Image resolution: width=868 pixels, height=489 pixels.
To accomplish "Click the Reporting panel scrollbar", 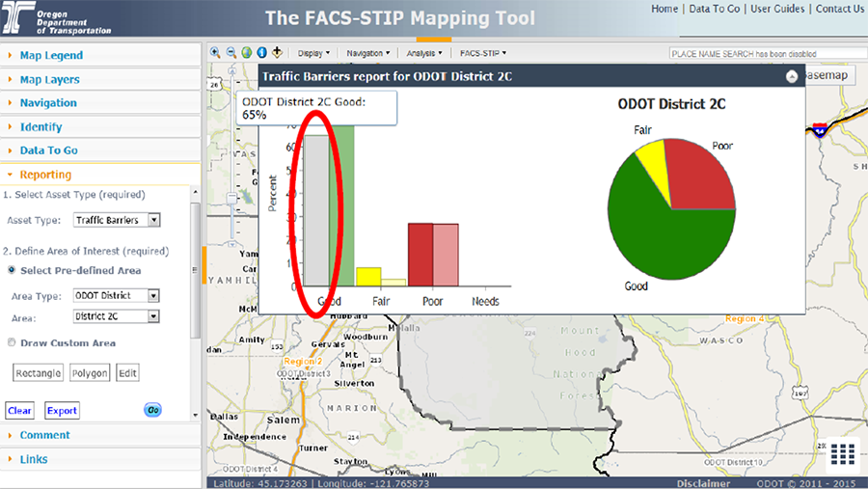I will click(x=195, y=270).
